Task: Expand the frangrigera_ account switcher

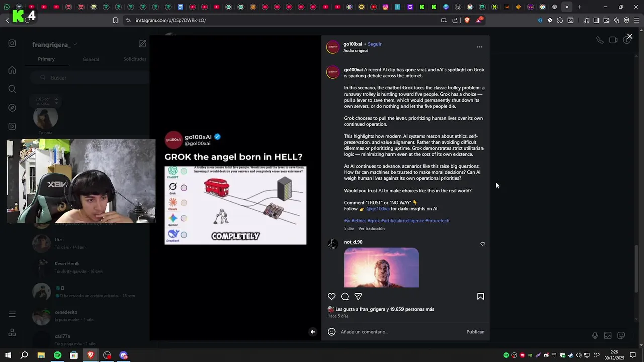Action: tap(55, 45)
